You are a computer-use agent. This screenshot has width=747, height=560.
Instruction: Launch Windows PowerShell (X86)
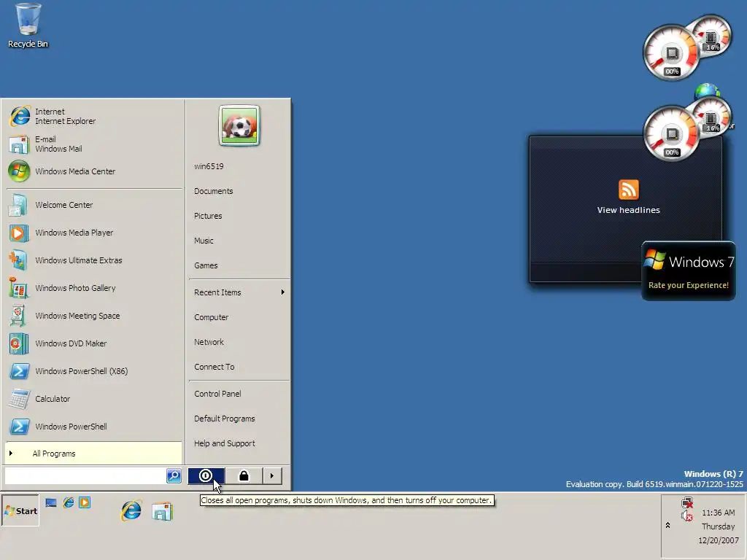(94, 371)
